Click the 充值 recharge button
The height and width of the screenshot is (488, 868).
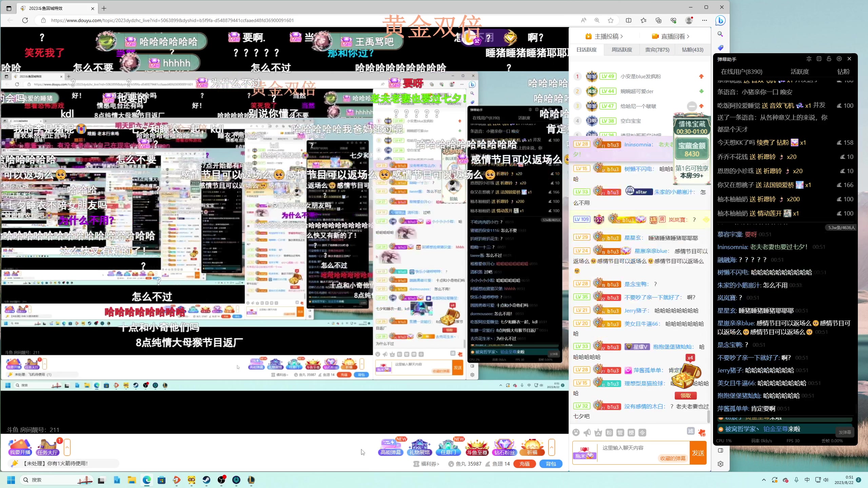[x=524, y=464]
